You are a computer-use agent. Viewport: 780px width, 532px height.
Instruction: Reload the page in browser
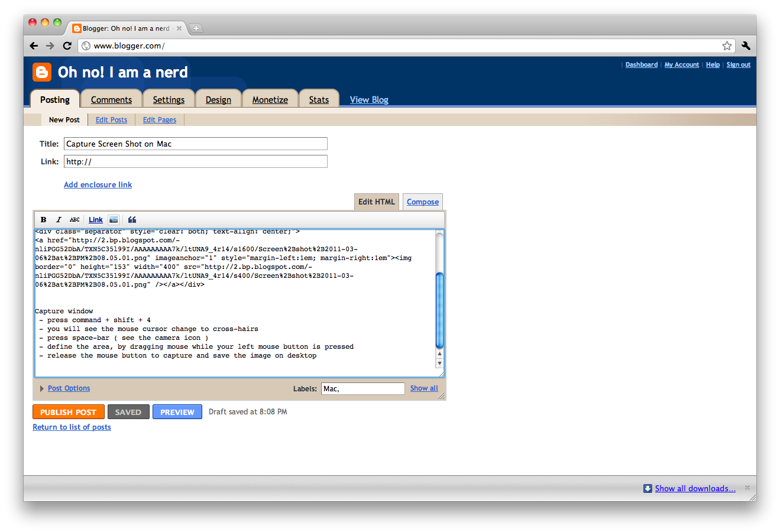[x=67, y=46]
